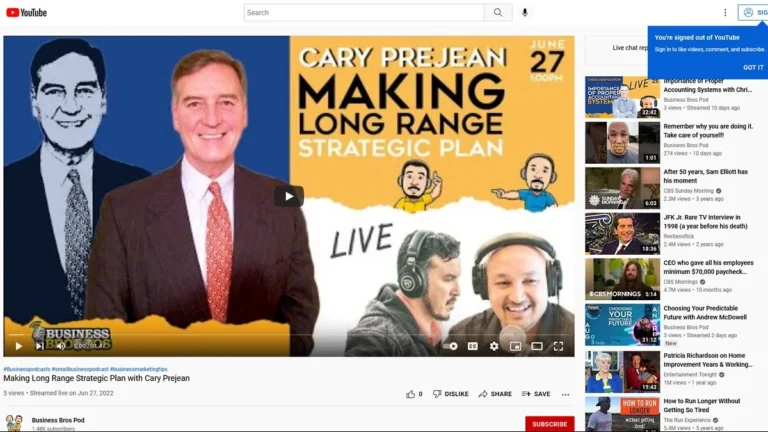768x432 pixels.
Task: Expand the Live chat replay panel
Action: tap(617, 48)
